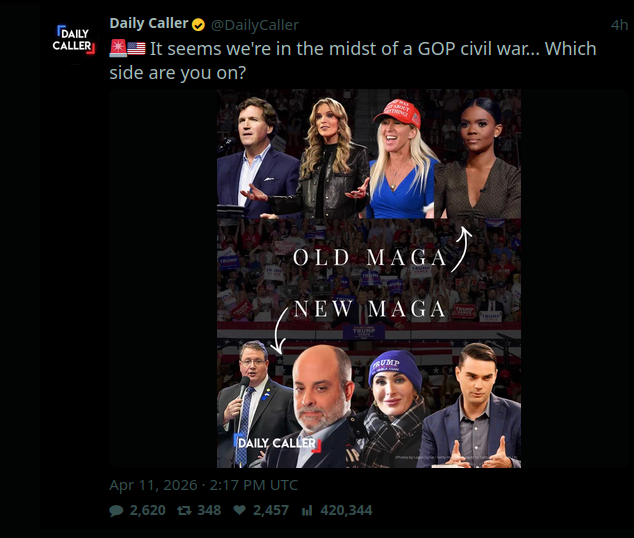Click the views bar chart icon
This screenshot has width=634, height=538.
(307, 511)
